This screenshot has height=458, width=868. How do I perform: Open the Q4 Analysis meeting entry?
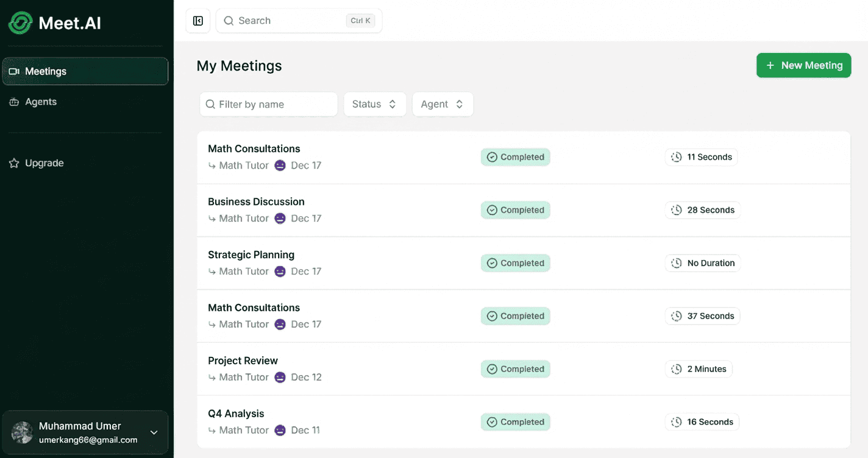click(236, 414)
